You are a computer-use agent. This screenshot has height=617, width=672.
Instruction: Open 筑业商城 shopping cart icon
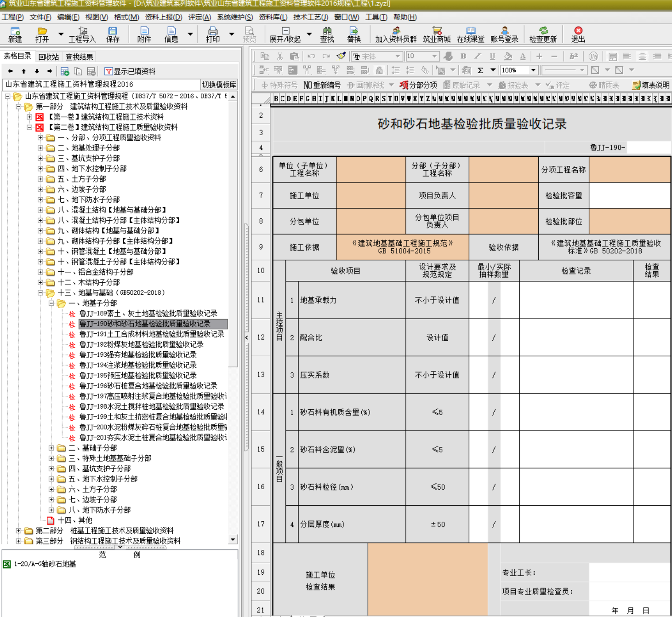click(437, 34)
